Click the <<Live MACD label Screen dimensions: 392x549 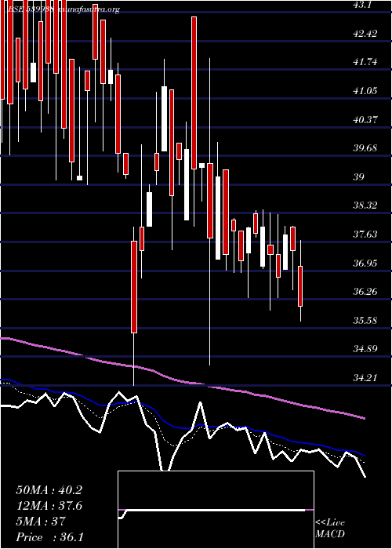point(330,529)
